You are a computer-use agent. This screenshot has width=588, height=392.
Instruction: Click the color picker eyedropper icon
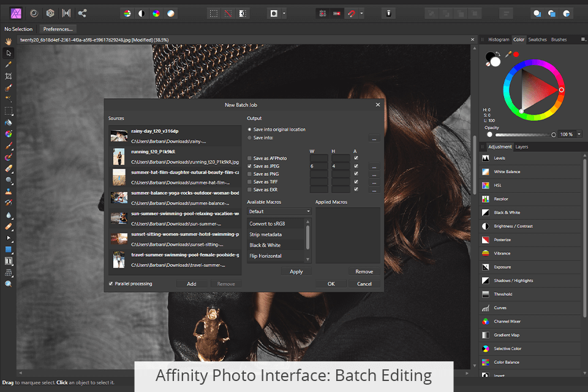click(508, 55)
